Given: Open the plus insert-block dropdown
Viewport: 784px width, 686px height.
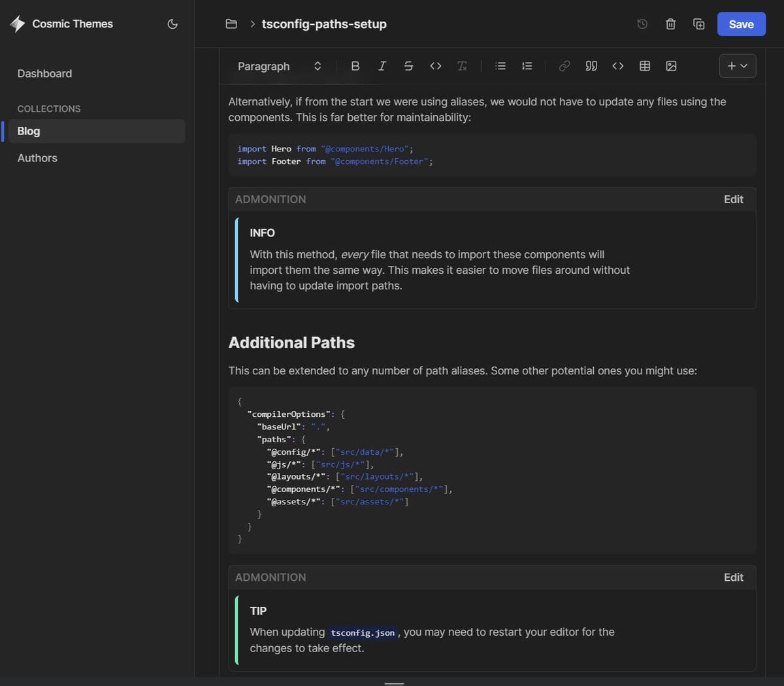Looking at the screenshot, I should point(737,66).
